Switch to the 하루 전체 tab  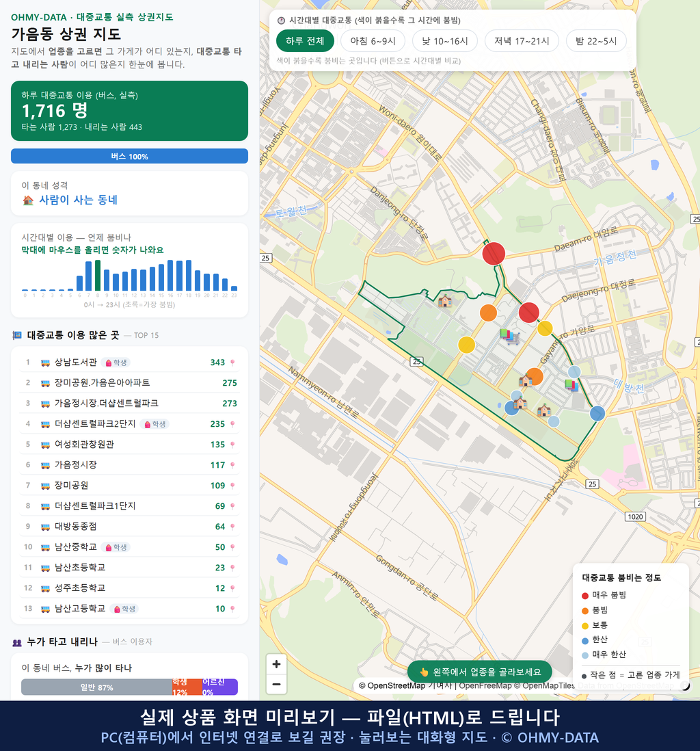click(x=305, y=41)
